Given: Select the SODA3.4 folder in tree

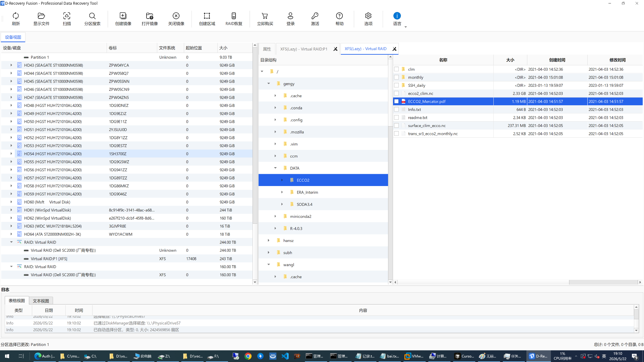Looking at the screenshot, I should tap(304, 204).
